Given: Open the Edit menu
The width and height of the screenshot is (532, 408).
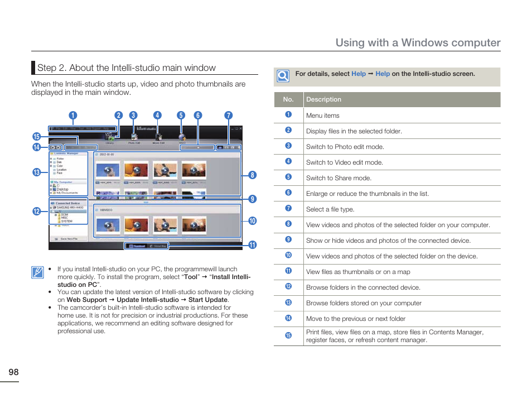Looking at the screenshot, I should click(65, 128).
